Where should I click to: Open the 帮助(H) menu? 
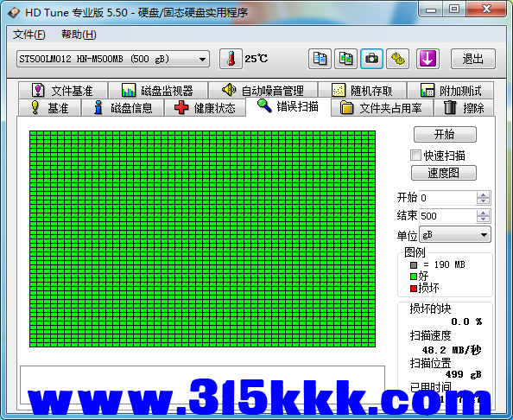79,35
